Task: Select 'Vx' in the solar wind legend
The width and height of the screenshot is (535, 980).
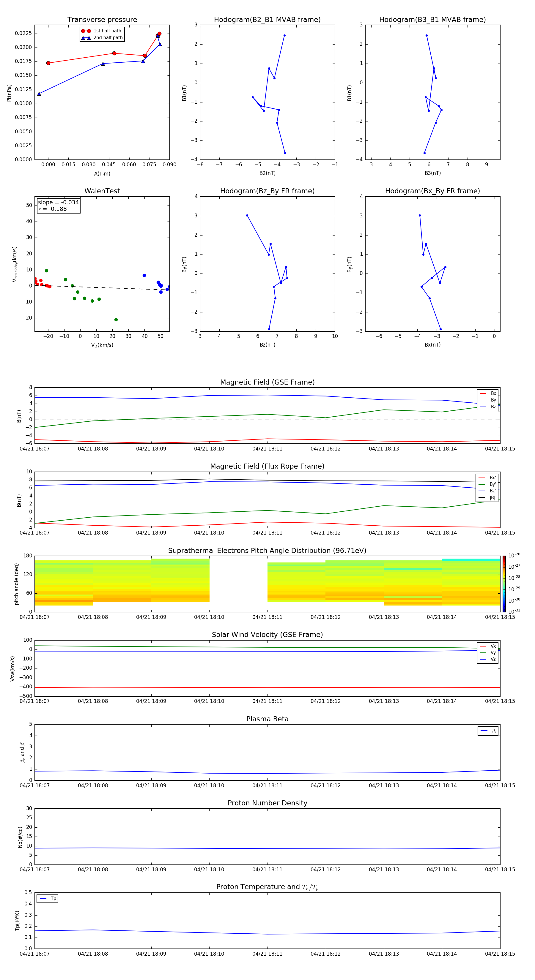Action: click(x=488, y=646)
